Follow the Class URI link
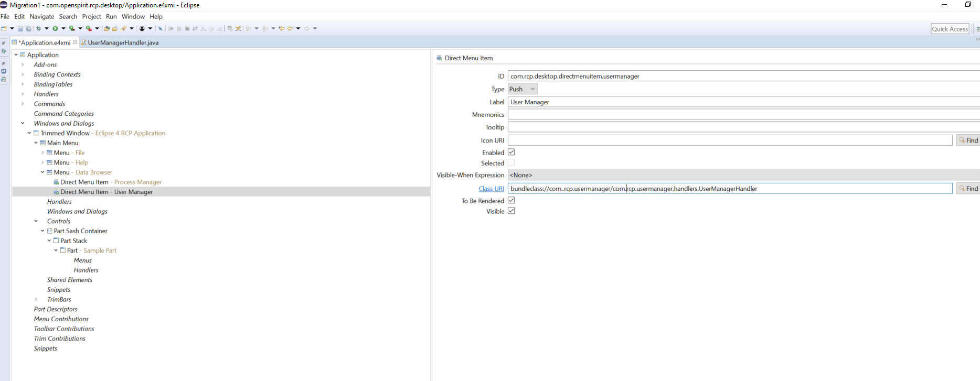The image size is (980, 381). [x=491, y=189]
